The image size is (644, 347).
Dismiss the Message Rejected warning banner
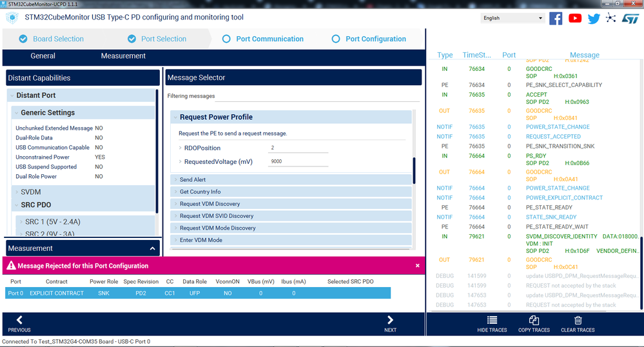coord(417,266)
